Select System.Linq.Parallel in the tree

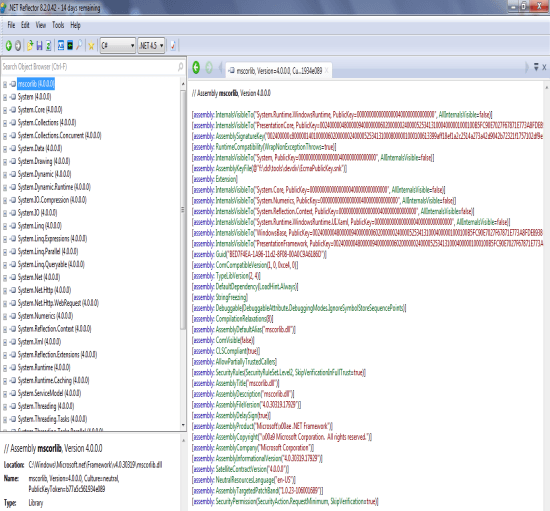click(48, 251)
